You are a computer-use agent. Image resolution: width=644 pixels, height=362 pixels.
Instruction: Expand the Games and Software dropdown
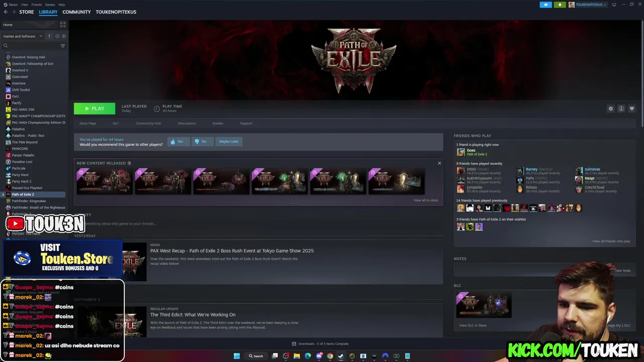[23, 36]
